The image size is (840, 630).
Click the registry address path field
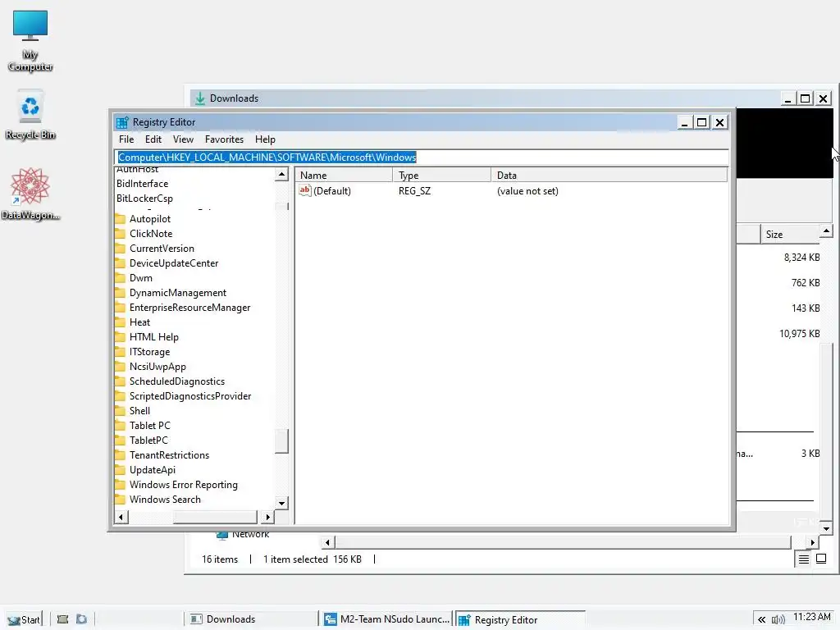click(422, 157)
